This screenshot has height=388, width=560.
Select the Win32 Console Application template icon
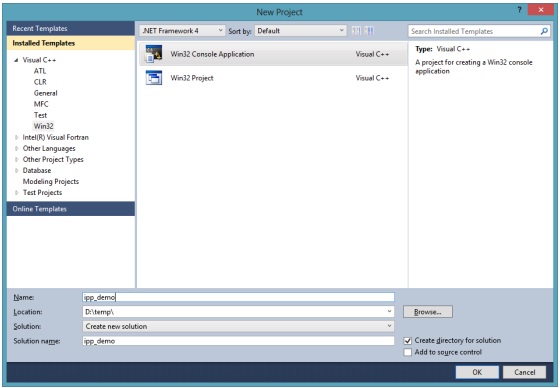154,54
